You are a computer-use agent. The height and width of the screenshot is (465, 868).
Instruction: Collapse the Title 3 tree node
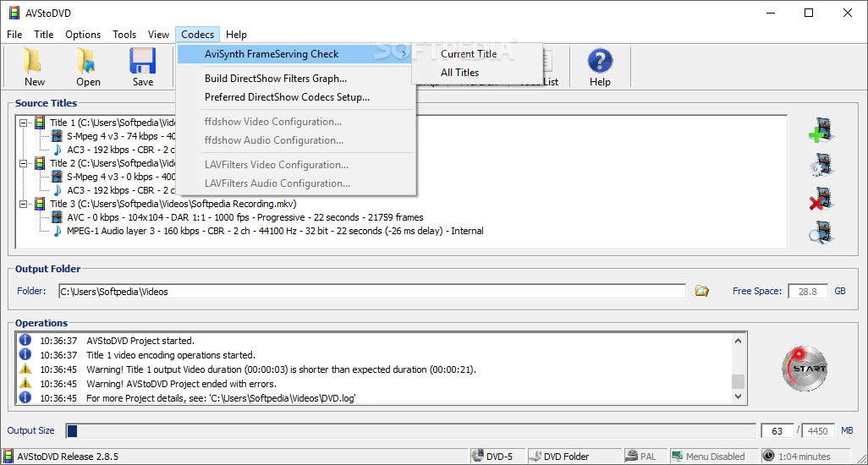[x=23, y=204]
